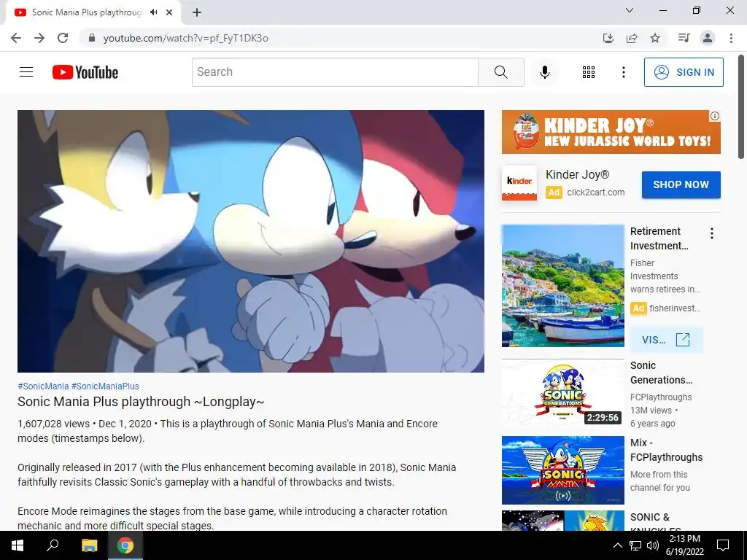
Task: Click the Sonic Generations video title
Action: pyautogui.click(x=661, y=373)
